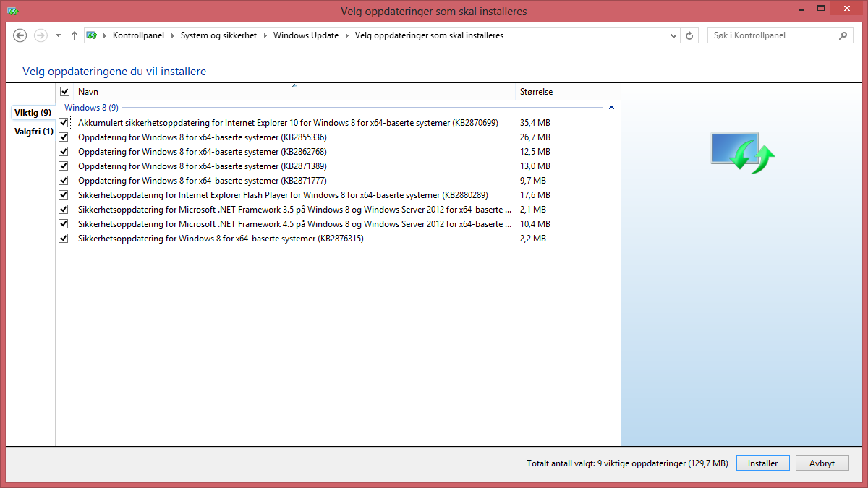Click the Avbryt button
The height and width of the screenshot is (488, 868).
point(822,463)
